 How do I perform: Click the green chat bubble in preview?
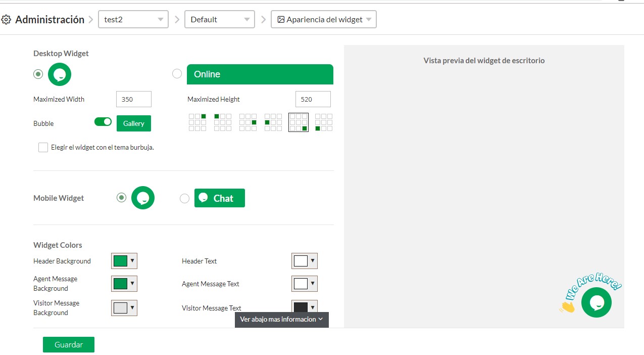tap(596, 302)
